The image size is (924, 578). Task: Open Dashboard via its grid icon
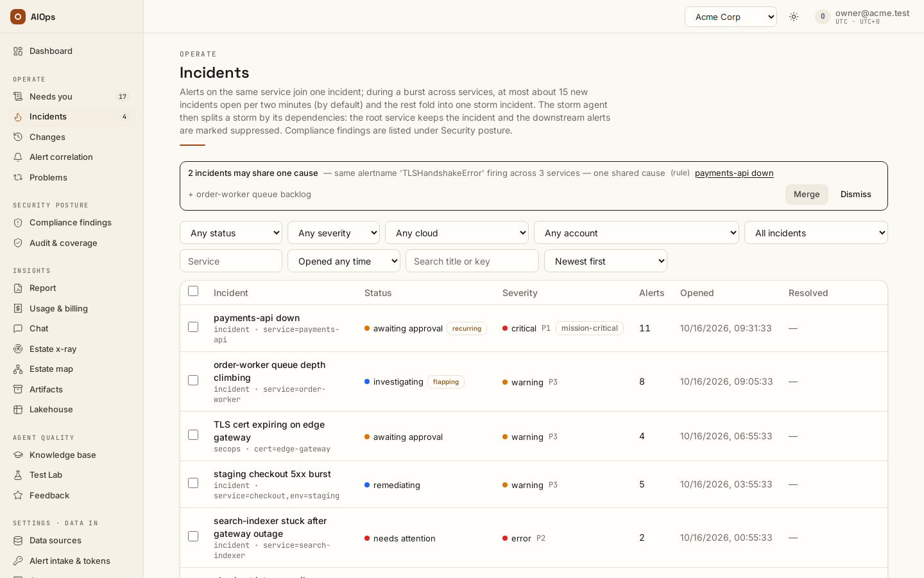pos(18,51)
